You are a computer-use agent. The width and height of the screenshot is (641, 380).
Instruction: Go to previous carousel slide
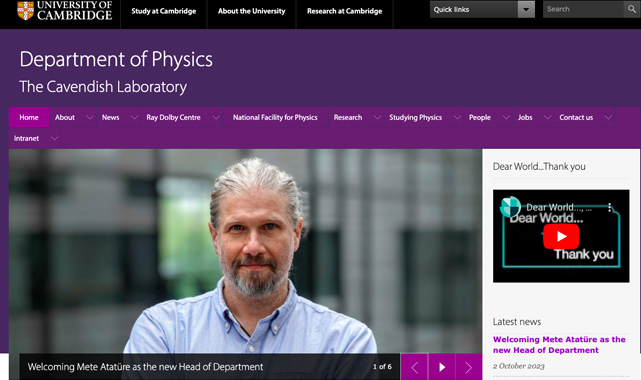point(414,367)
